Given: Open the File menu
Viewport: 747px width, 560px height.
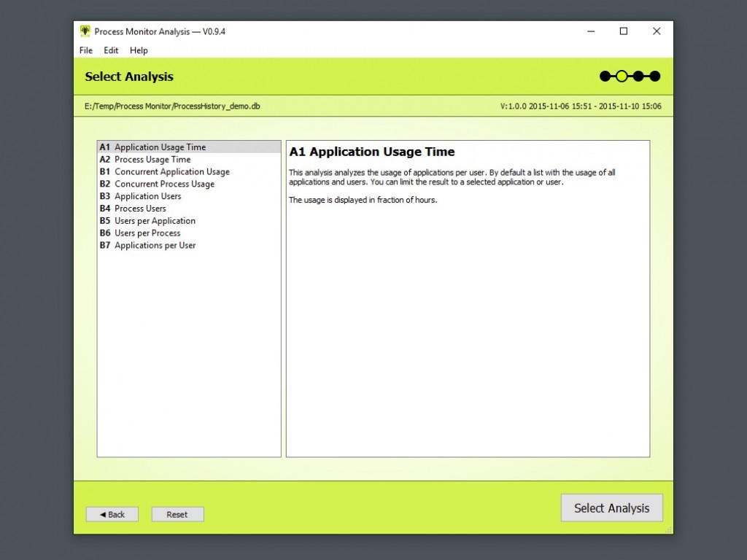Looking at the screenshot, I should 86,50.
